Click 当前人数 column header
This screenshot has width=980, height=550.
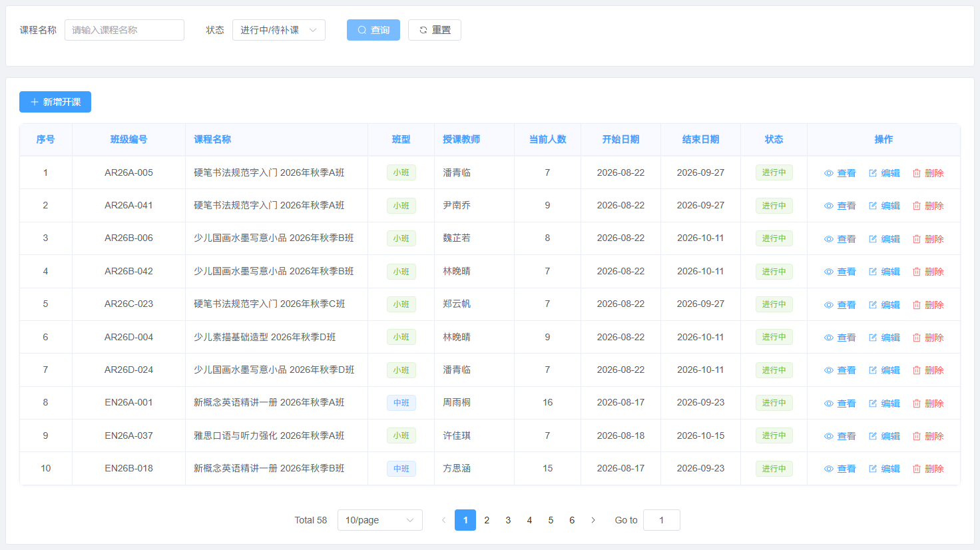tap(547, 139)
